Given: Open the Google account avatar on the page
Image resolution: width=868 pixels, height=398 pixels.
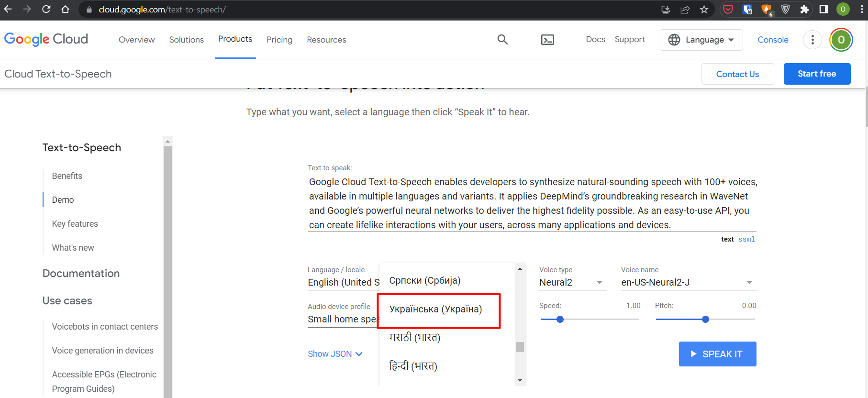Looking at the screenshot, I should tap(841, 40).
